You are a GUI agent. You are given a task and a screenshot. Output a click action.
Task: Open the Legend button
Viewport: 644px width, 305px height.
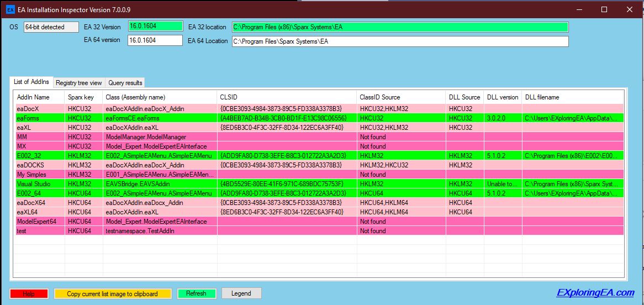241,293
